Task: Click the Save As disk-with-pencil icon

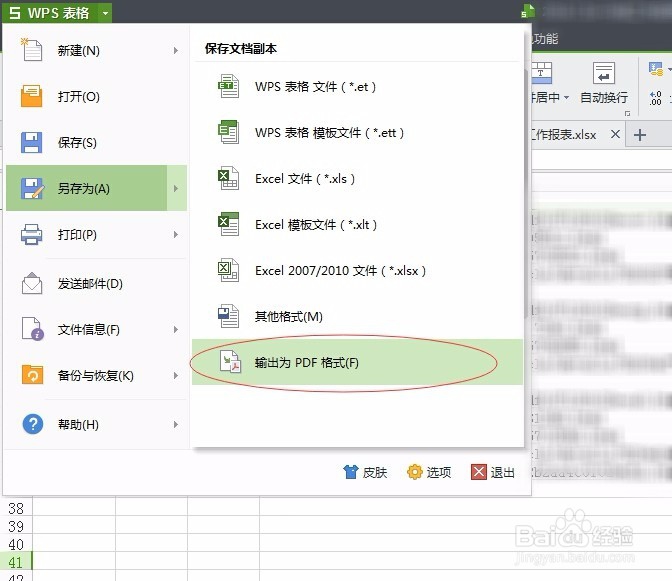Action: click(32, 189)
